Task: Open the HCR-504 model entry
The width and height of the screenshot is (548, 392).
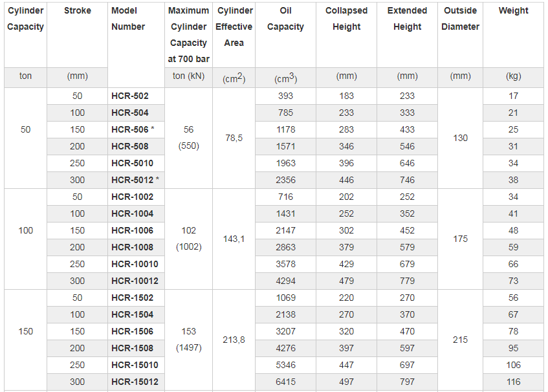Action: click(130, 113)
